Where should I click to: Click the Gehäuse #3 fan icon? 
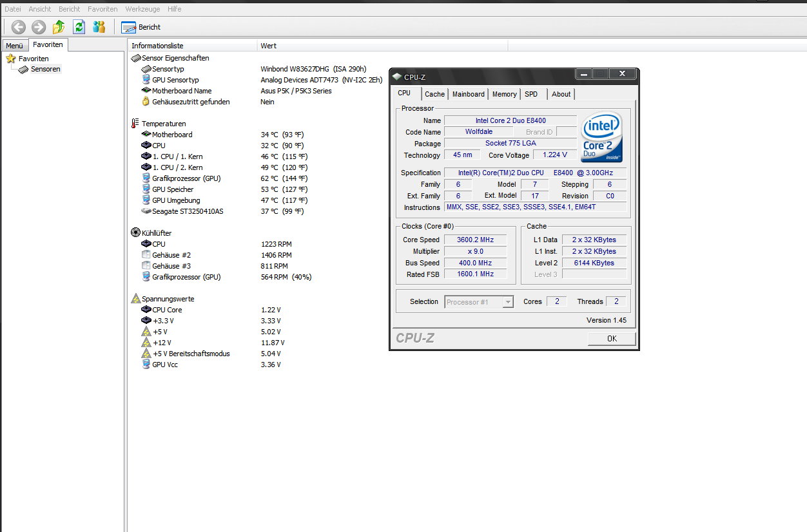(146, 266)
